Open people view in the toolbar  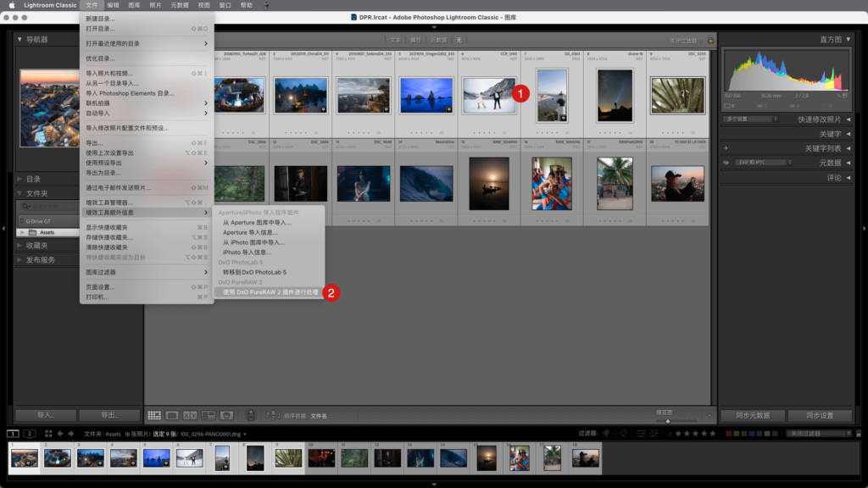tap(226, 415)
